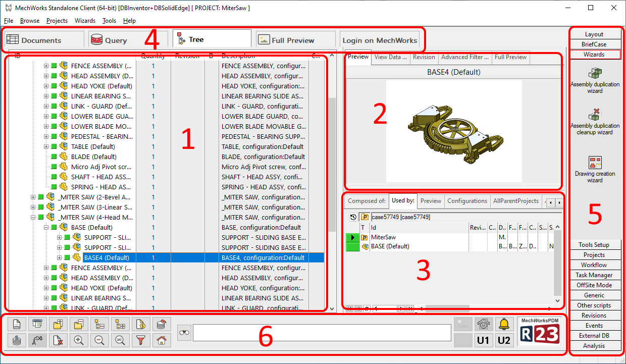Image resolution: width=626 pixels, height=364 pixels.
Task: Switch to the Composed of: tab
Action: click(367, 201)
